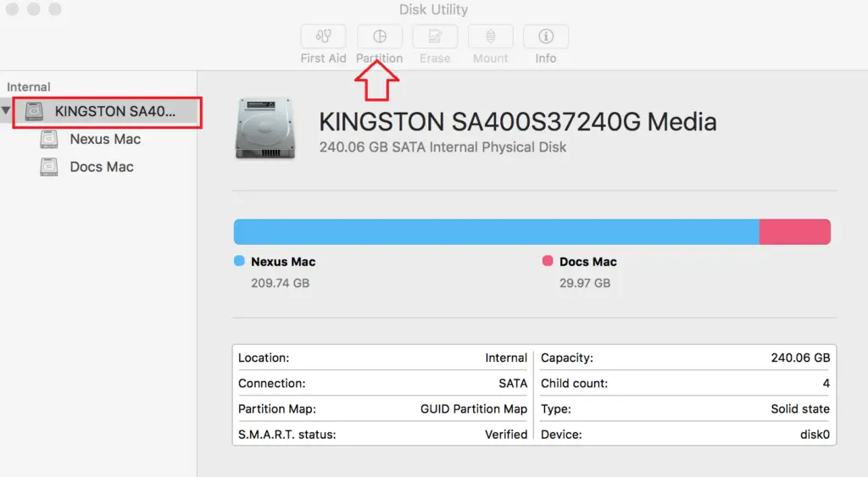Click the S.M.A.R.T. status: label
The image size is (868, 477).
coord(287,435)
